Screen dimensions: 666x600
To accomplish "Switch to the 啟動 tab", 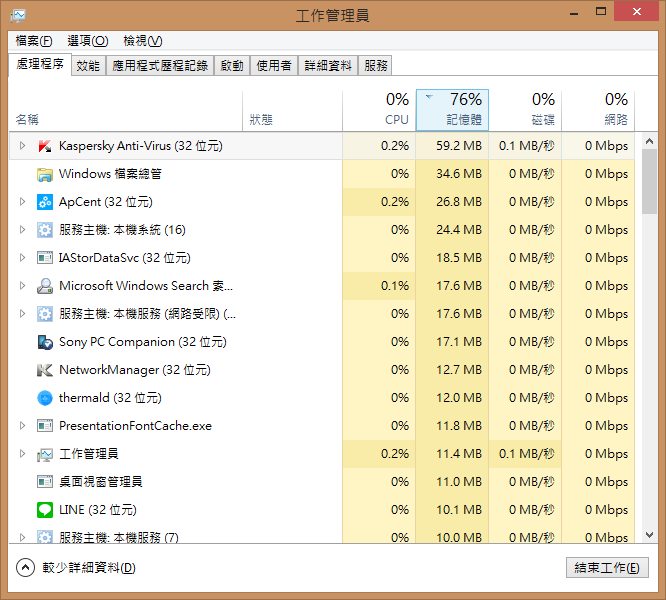I will (x=232, y=65).
